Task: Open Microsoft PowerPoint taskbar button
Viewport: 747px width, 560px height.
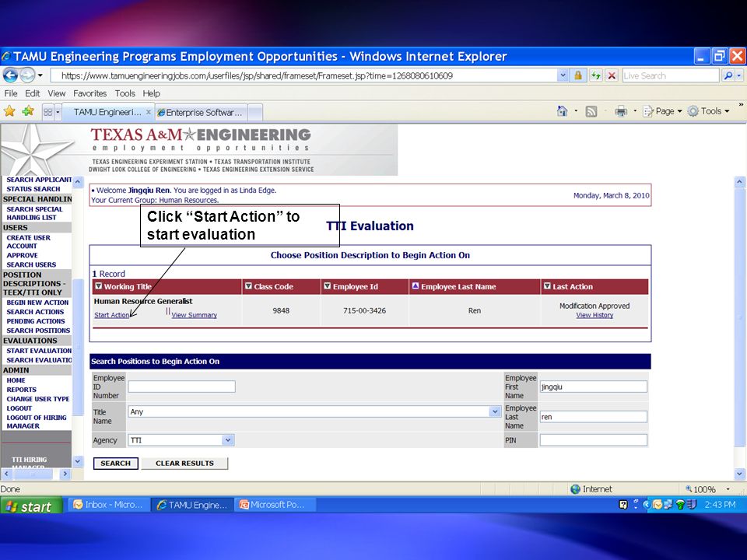Action: [x=275, y=505]
